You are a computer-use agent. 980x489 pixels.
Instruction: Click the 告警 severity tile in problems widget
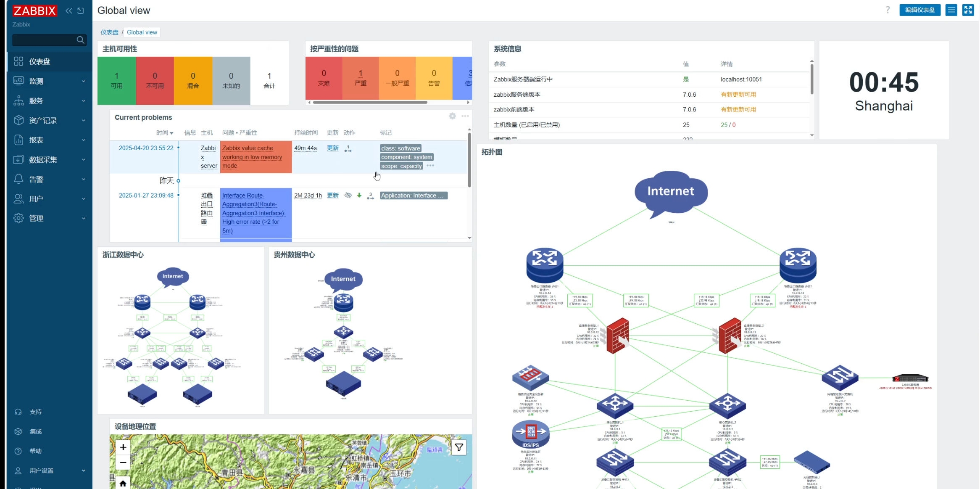[434, 78]
